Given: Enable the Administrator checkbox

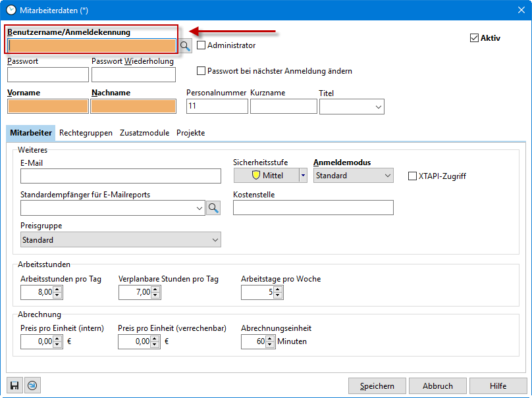Looking at the screenshot, I should [x=201, y=45].
